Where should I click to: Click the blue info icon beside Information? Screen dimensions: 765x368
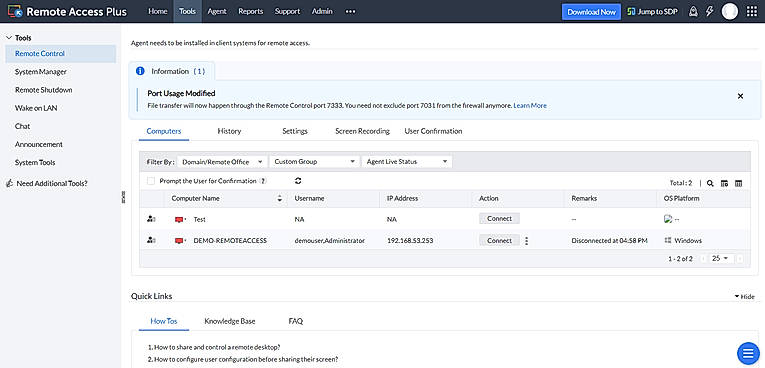(140, 71)
